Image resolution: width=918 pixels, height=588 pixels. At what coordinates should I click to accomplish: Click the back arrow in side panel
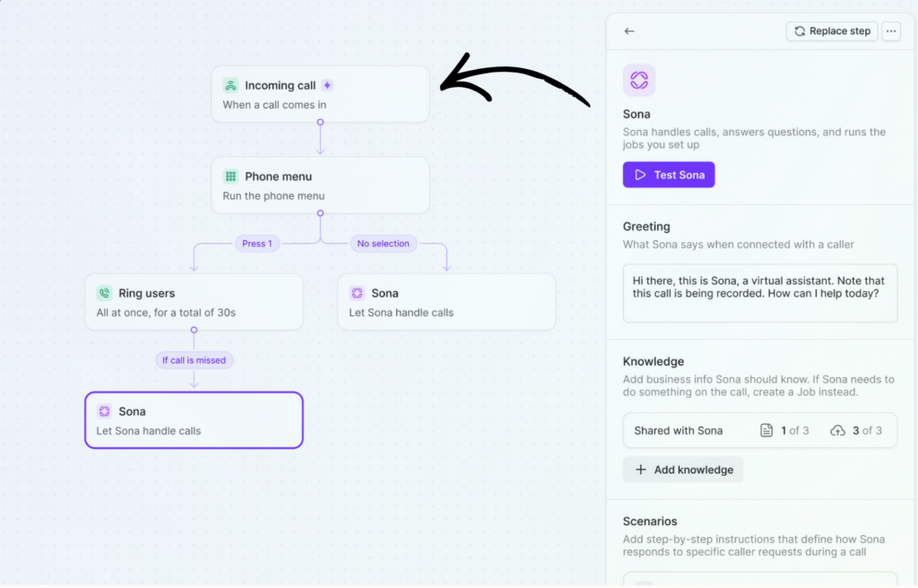click(x=629, y=31)
